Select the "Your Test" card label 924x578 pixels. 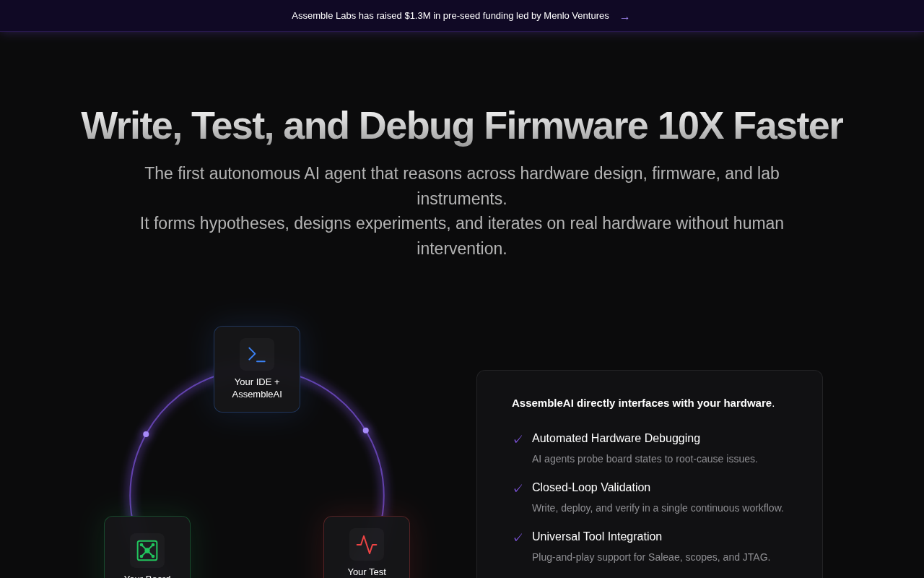point(367,571)
